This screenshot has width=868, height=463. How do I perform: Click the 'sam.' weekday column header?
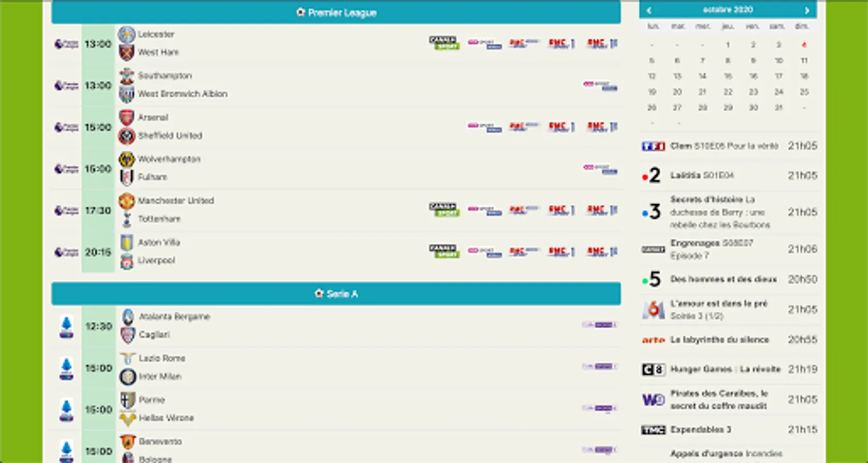pyautogui.click(x=778, y=26)
